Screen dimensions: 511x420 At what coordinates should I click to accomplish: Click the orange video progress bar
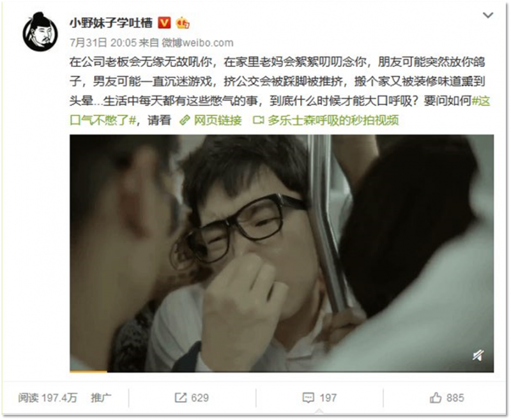(88, 371)
